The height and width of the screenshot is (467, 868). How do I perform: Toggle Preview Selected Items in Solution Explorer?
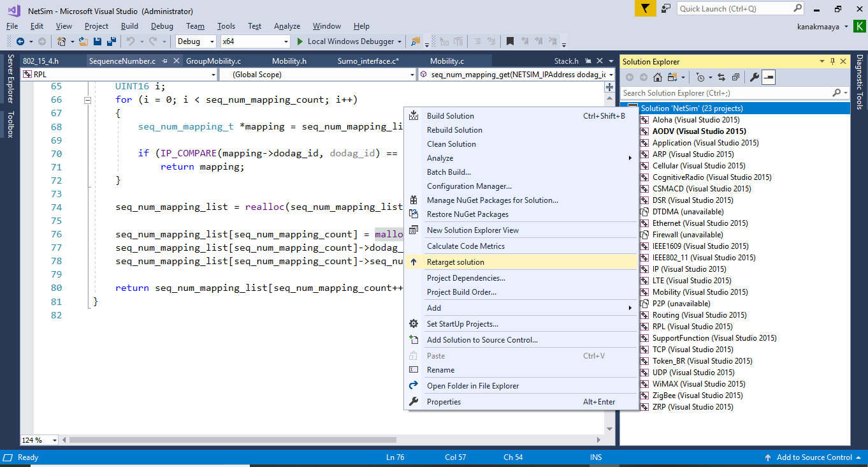(x=768, y=77)
